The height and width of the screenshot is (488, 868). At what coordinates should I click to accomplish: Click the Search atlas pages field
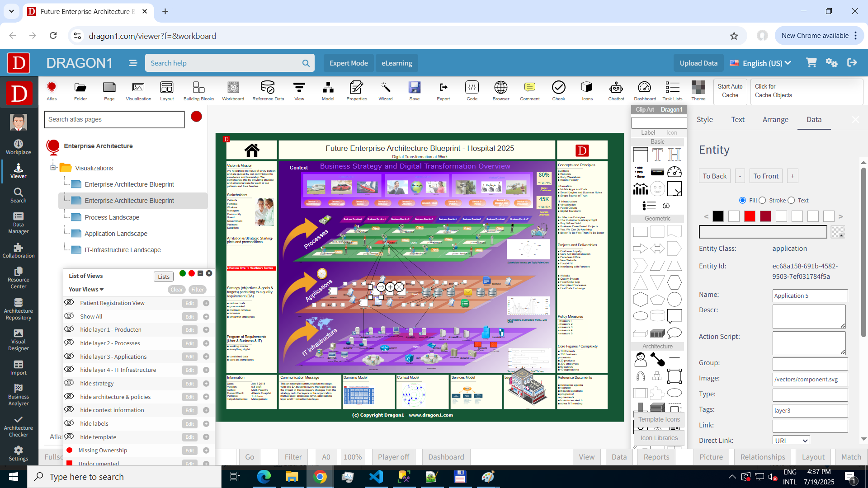(x=114, y=119)
